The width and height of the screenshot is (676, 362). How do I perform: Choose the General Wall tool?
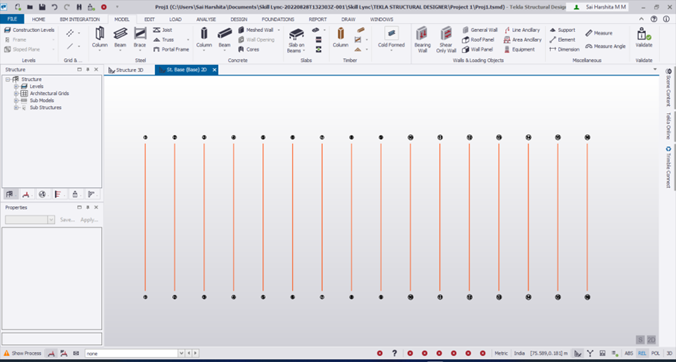pos(480,30)
